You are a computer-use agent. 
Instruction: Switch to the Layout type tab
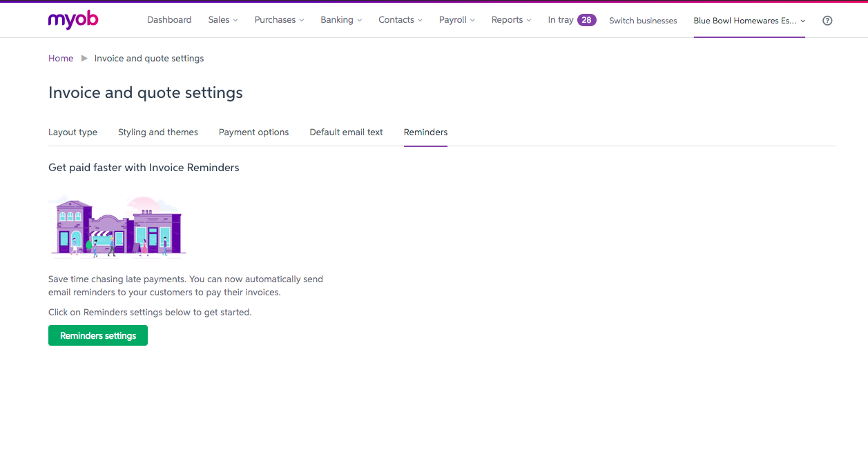click(x=73, y=132)
